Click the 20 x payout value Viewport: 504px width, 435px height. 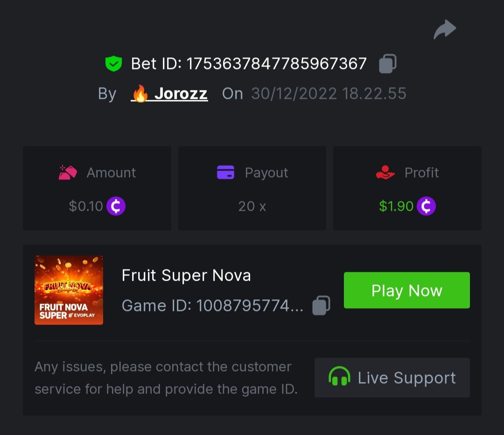(x=252, y=206)
